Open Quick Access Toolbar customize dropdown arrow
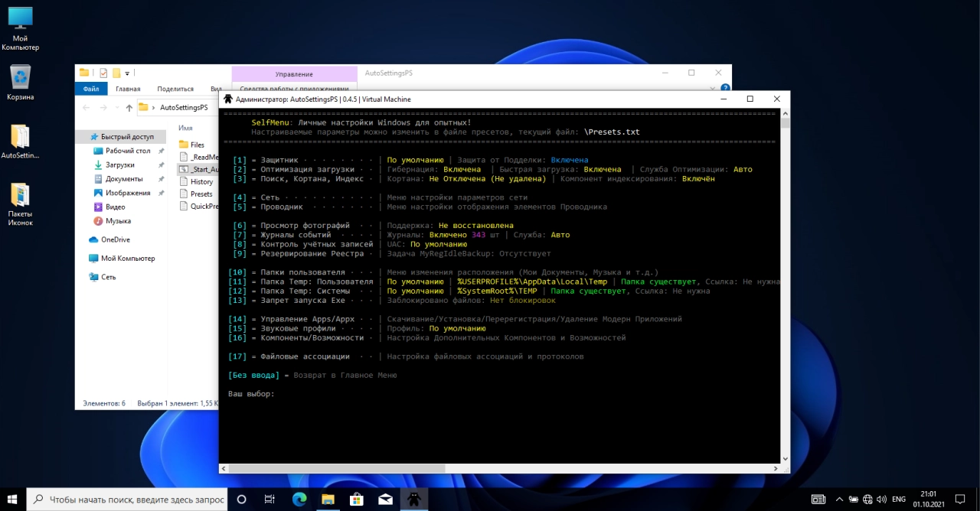Image resolution: width=980 pixels, height=511 pixels. pyautogui.click(x=127, y=73)
